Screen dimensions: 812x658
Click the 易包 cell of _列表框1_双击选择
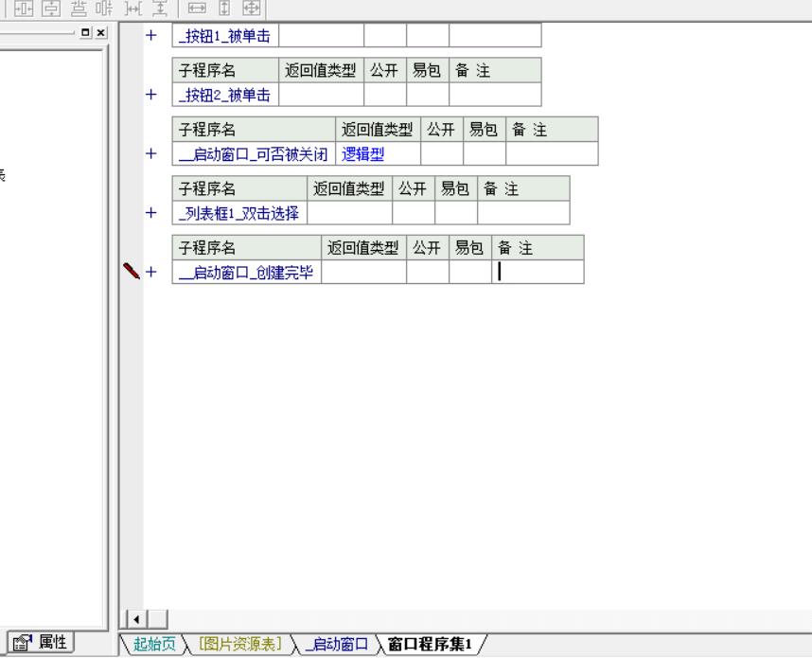[x=456, y=213]
